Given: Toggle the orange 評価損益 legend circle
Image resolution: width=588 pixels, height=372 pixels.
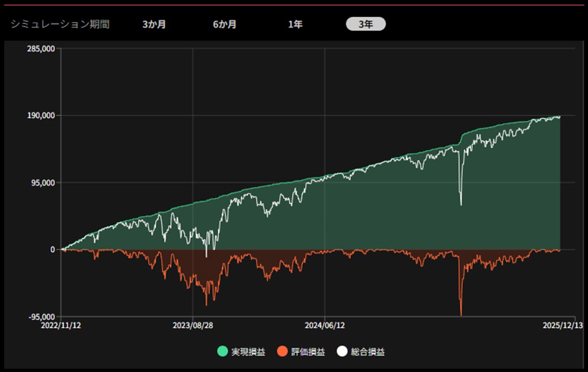Looking at the screenshot, I should pyautogui.click(x=282, y=352).
